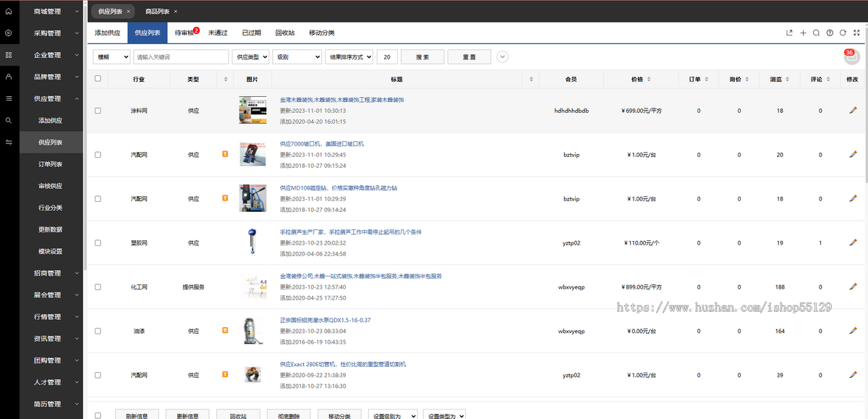This screenshot has width=868, height=419.
Task: Click orange level badge on 供应7000坡口机 row
Action: [225, 154]
